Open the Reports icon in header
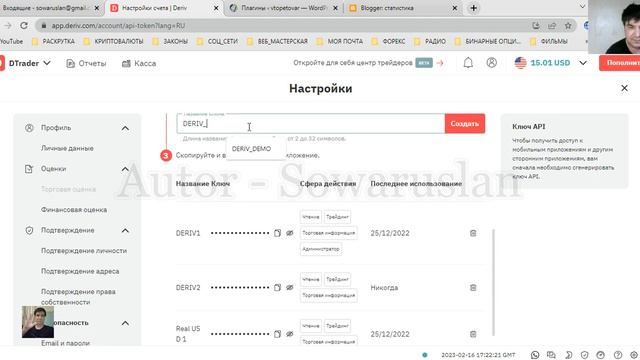The image size is (640, 360). click(70, 63)
